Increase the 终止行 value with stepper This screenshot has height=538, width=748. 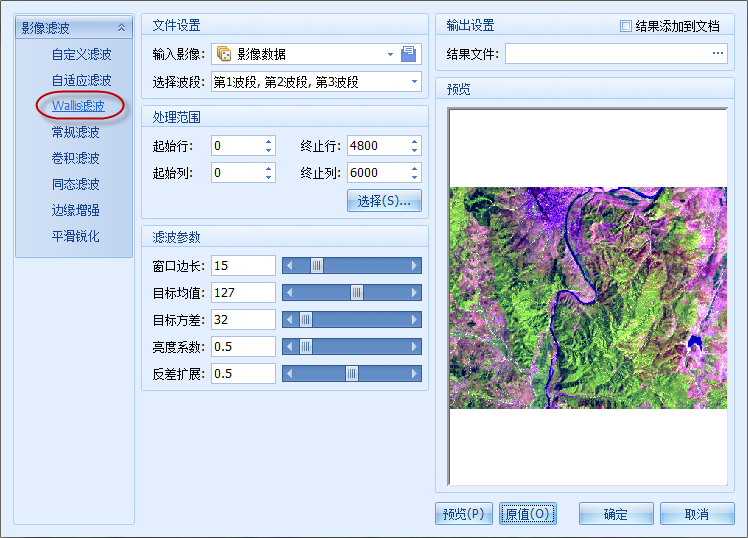(415, 141)
